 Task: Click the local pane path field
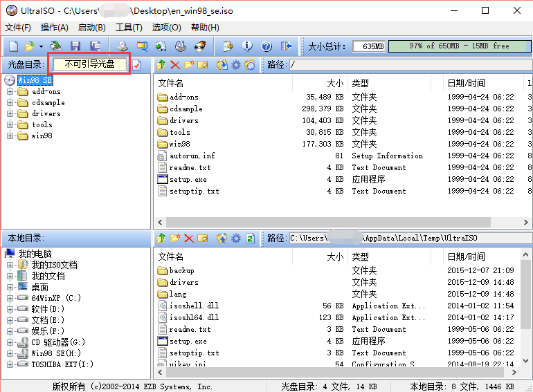[x=410, y=239]
